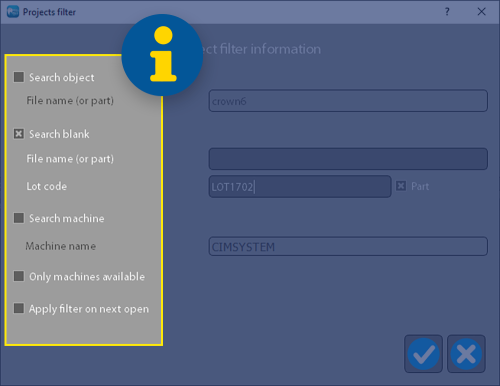Click the lot code field LOT1702
The width and height of the screenshot is (500, 386).
[300, 187]
